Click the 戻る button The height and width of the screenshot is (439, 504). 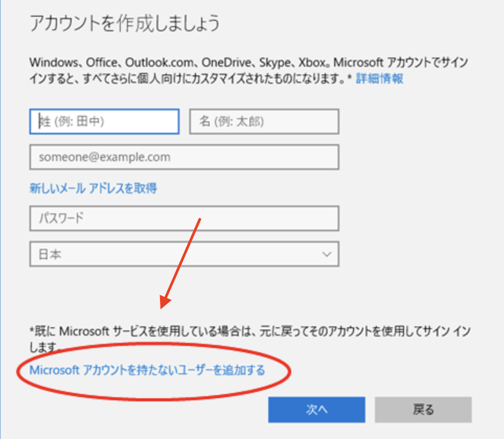pos(423,410)
